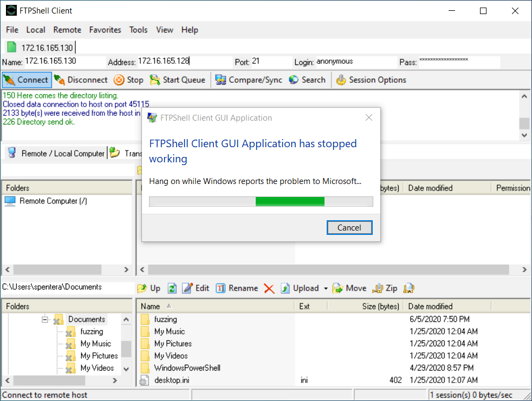This screenshot has width=532, height=401.
Task: Zip the selected local files
Action: (385, 288)
